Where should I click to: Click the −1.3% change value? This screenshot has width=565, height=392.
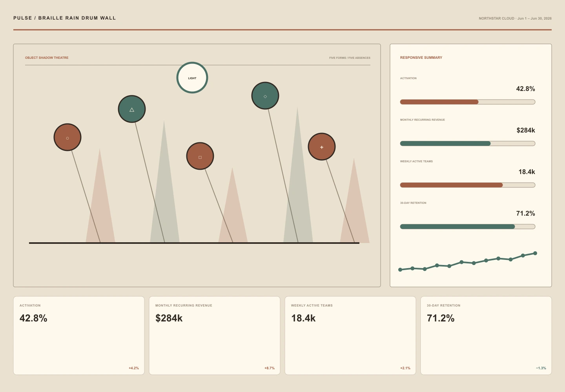(541, 368)
